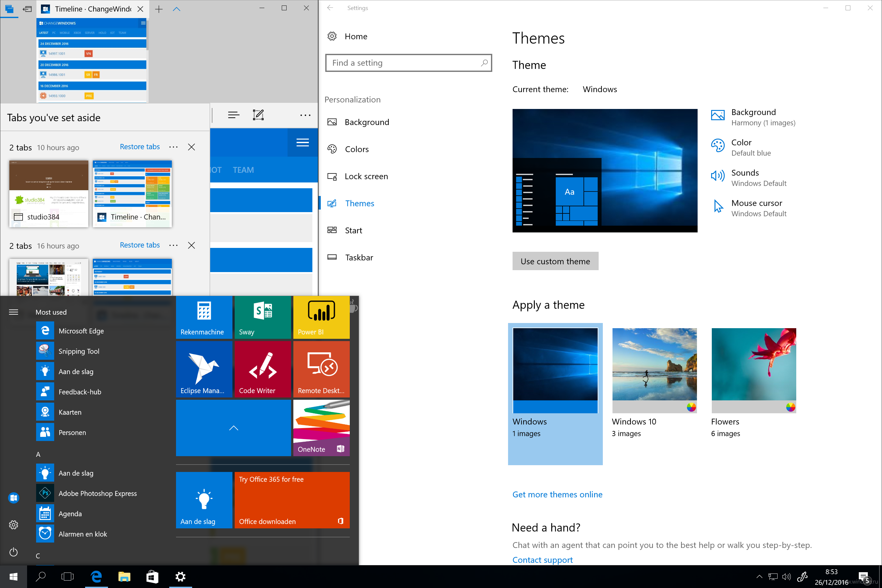Viewport: 882px width, 588px height.
Task: Open the Color Default blue option
Action: tap(741, 147)
